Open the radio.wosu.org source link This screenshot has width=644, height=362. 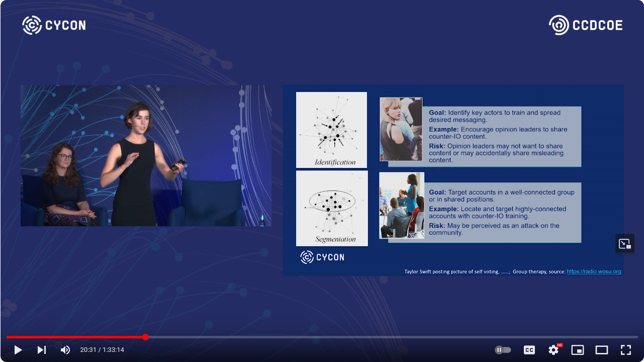(x=594, y=271)
